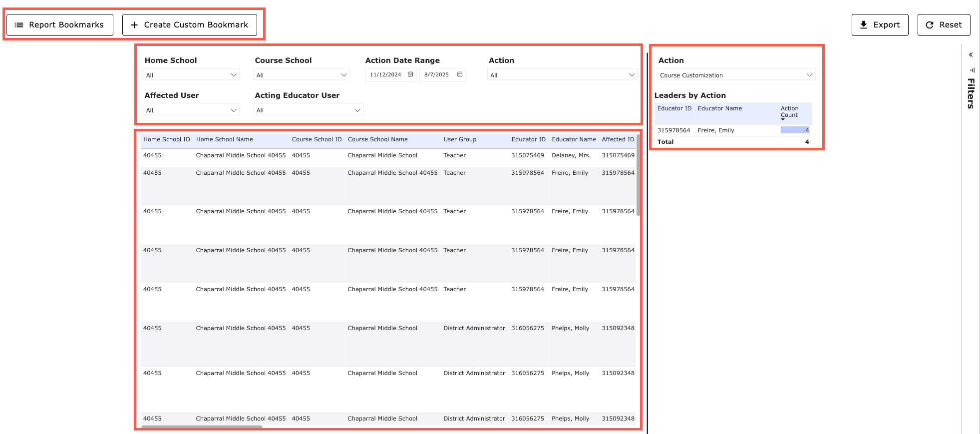Viewport: 980px width, 434px height.
Task: Click the Action Count sort arrow
Action: click(783, 119)
